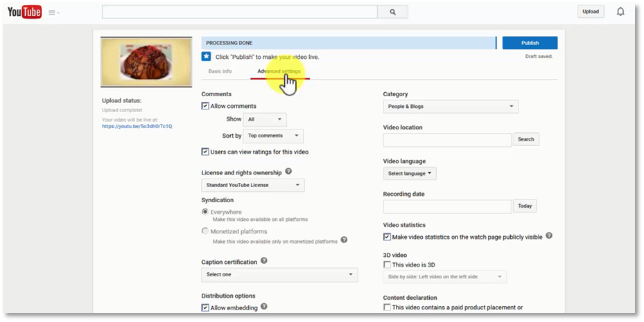The width and height of the screenshot is (644, 322).
Task: Click the blue star icon next to the Publish hint
Action: [206, 57]
